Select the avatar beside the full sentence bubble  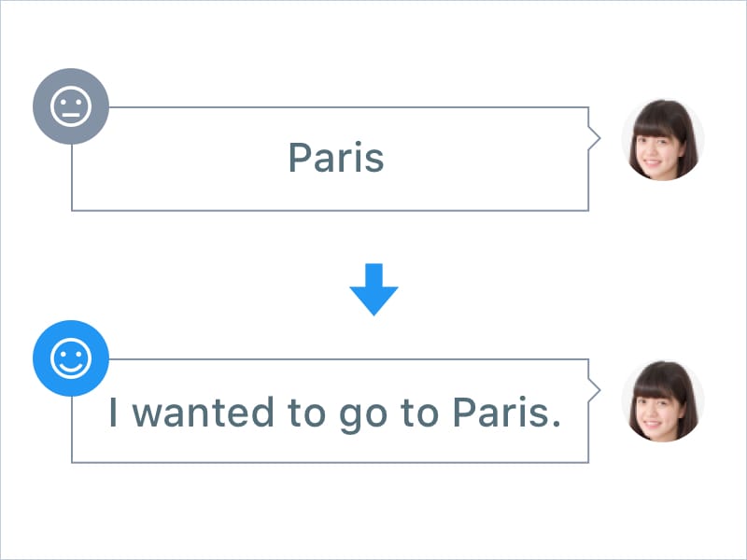(x=662, y=400)
